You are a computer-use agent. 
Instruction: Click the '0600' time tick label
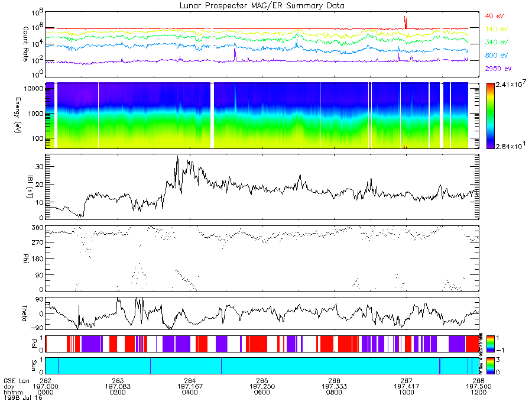[x=262, y=392]
